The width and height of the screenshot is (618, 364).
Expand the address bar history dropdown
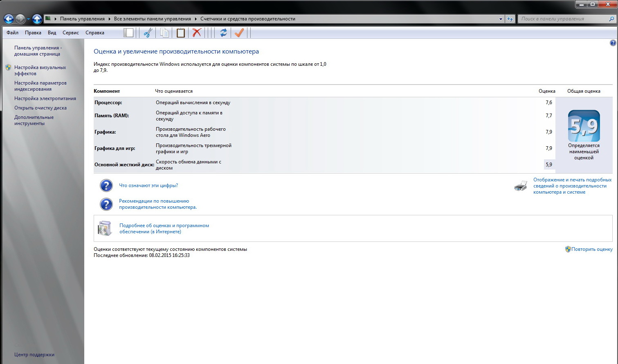point(501,19)
